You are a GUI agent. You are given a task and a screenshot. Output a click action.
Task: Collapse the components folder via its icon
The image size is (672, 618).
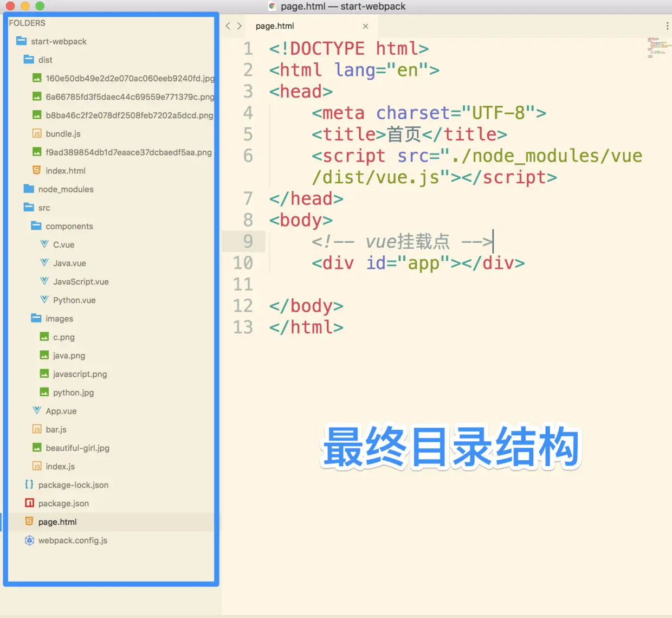pyautogui.click(x=36, y=226)
